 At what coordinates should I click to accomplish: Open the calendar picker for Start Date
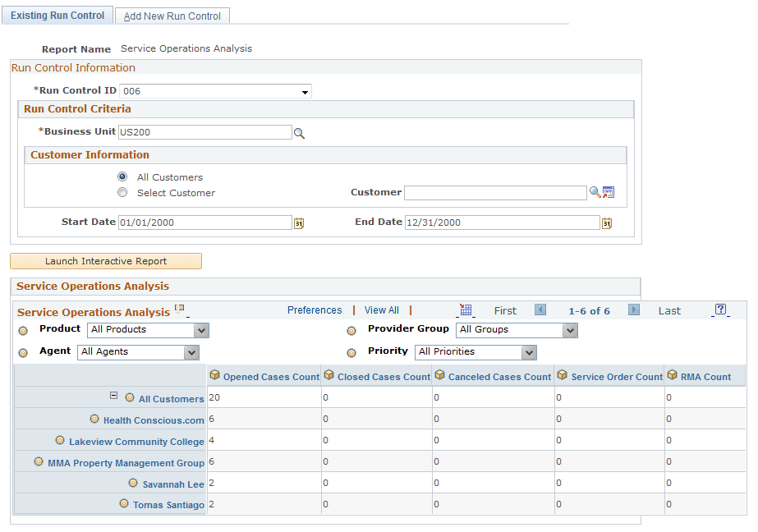click(x=299, y=222)
